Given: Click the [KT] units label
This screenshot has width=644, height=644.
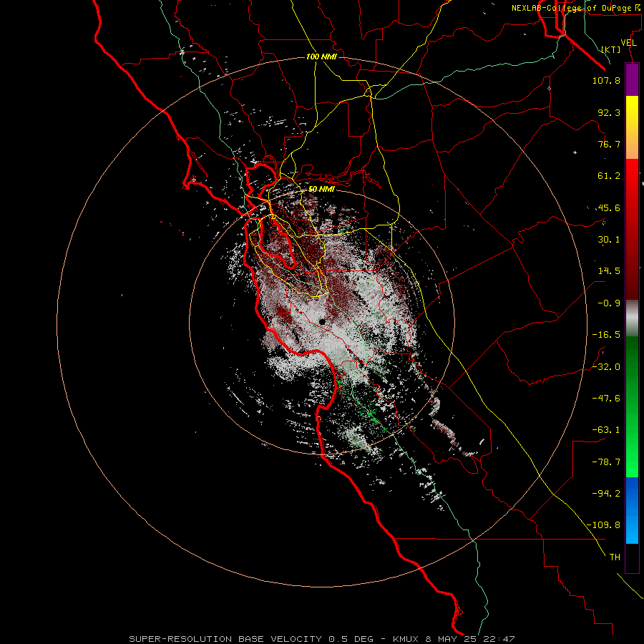Looking at the screenshot, I should [611, 49].
